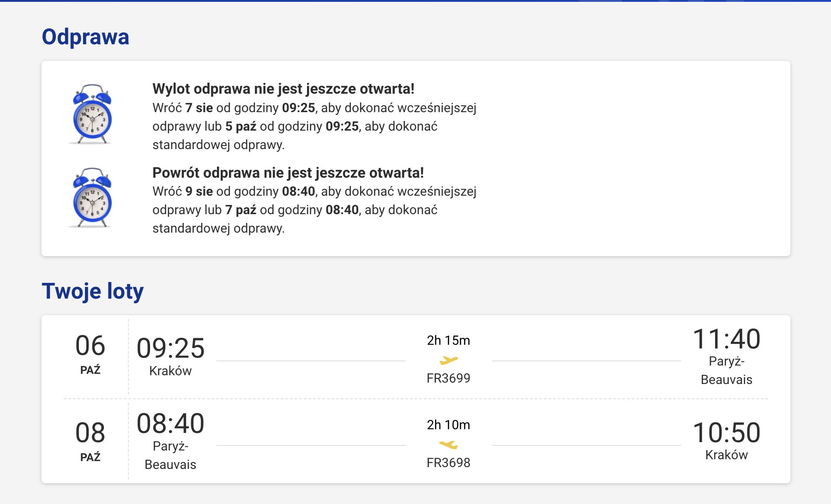The height and width of the screenshot is (504, 831).
Task: Select flight number FR3698
Action: coord(448,463)
